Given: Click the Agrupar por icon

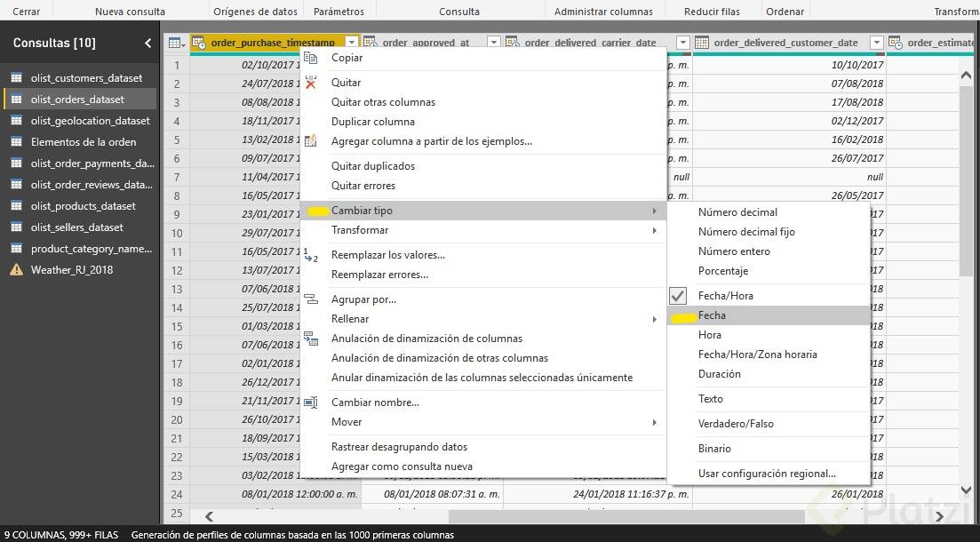Looking at the screenshot, I should tap(311, 299).
